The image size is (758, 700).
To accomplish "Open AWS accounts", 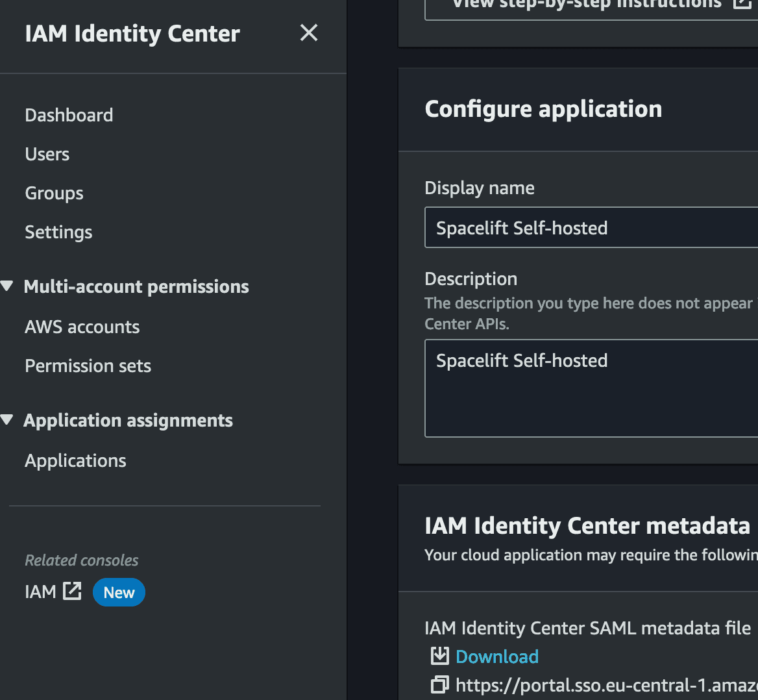I will click(82, 327).
